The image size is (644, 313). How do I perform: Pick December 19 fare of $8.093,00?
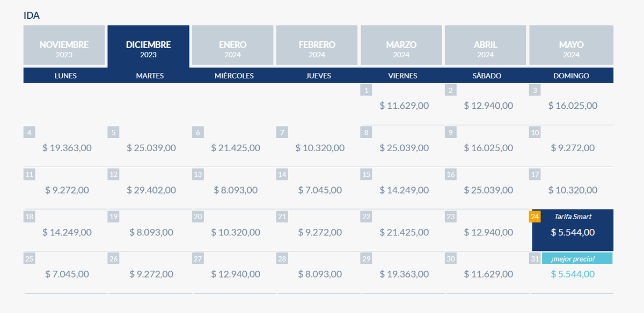click(x=151, y=232)
